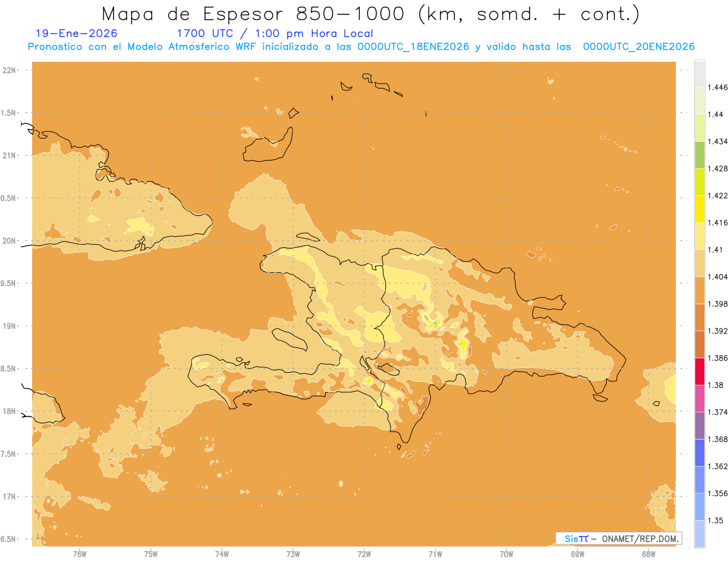
Task: Click the 18N latitude label
Action: [x=10, y=411]
